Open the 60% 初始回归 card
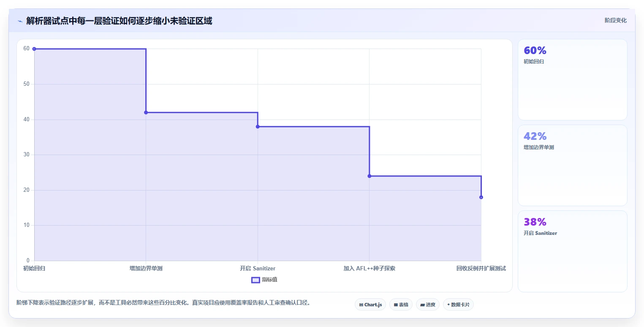This screenshot has width=644, height=327. coord(572,80)
